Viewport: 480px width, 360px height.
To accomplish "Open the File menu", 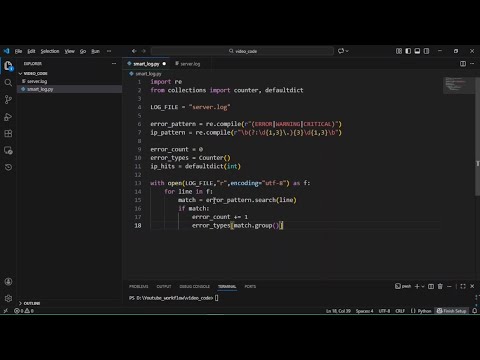I will coord(18,51).
